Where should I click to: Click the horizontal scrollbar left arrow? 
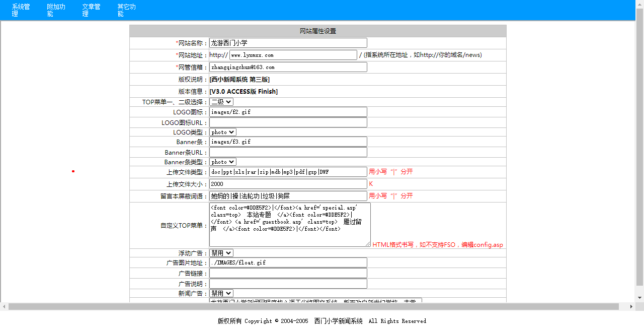[x=4, y=306]
